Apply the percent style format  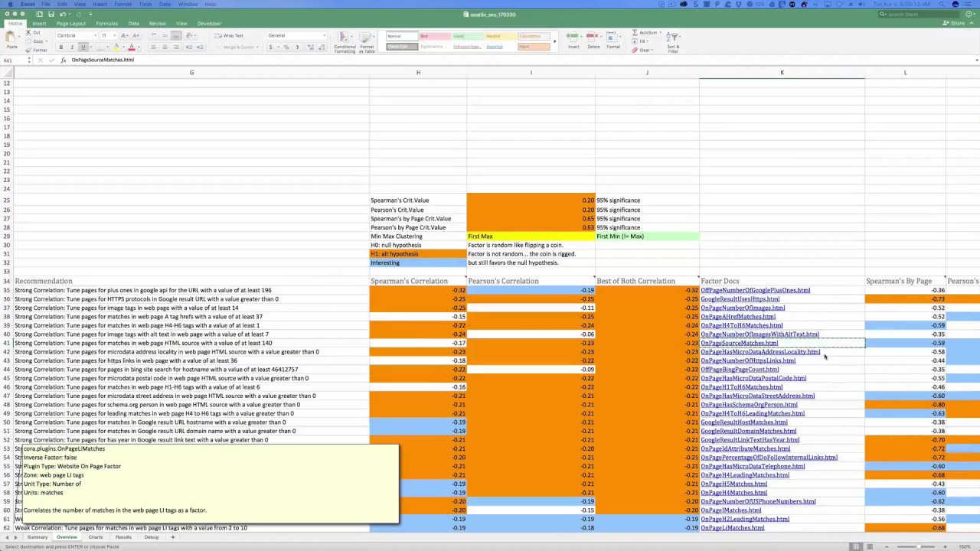[286, 47]
